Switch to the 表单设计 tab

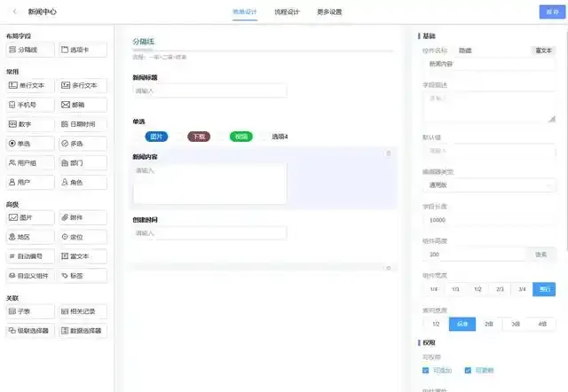click(245, 12)
